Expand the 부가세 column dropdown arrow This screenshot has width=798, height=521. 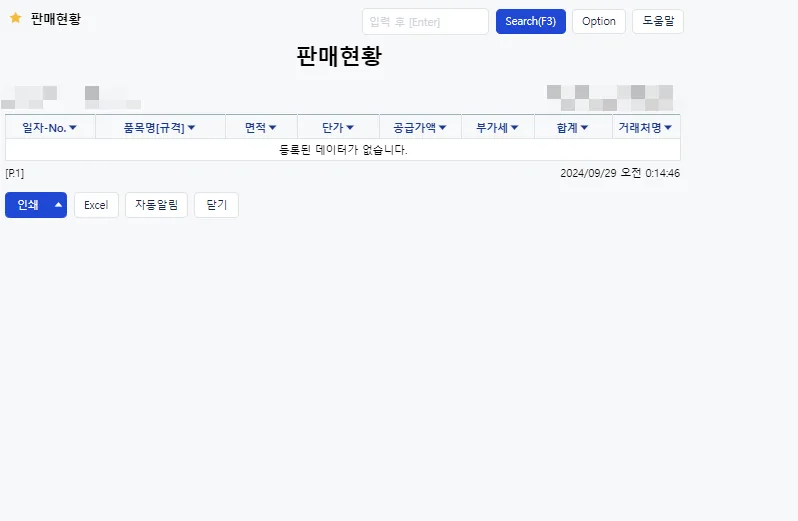515,128
